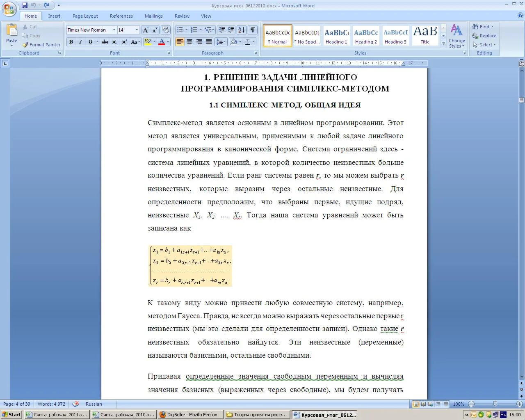This screenshot has width=525, height=420.
Task: Open the Clipboard pane launcher
Action: [x=60, y=53]
